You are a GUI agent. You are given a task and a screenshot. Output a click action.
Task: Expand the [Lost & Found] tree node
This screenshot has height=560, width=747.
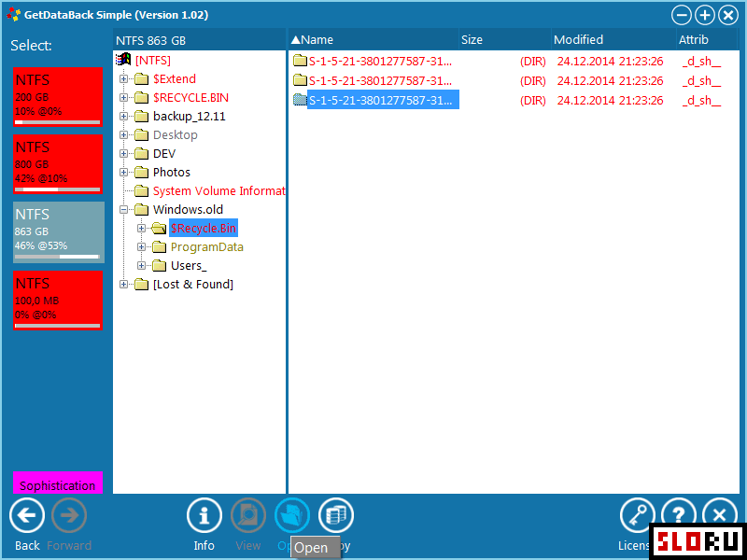coord(124,285)
